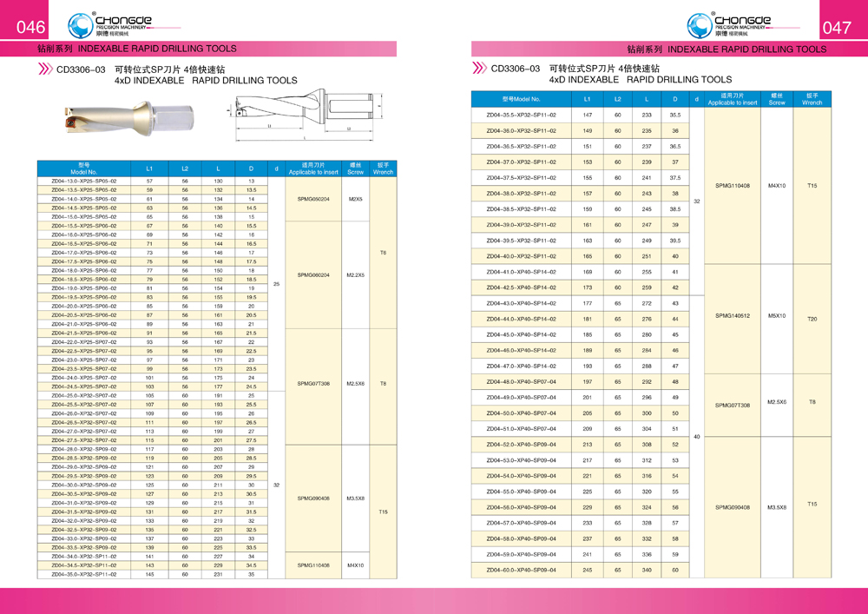Click the red triple-chevron icon on the right page

click(478, 69)
